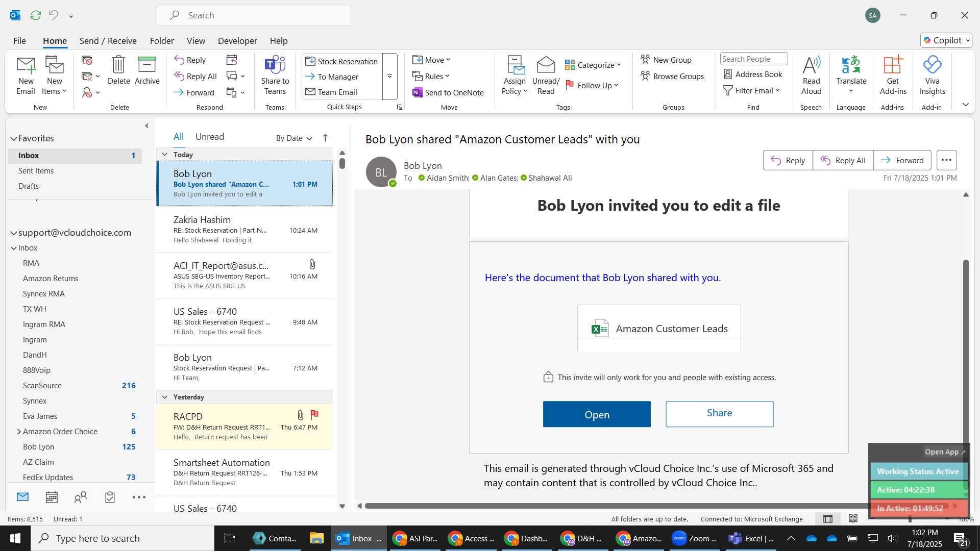Open File Explorer from the taskbar

[x=316, y=538]
